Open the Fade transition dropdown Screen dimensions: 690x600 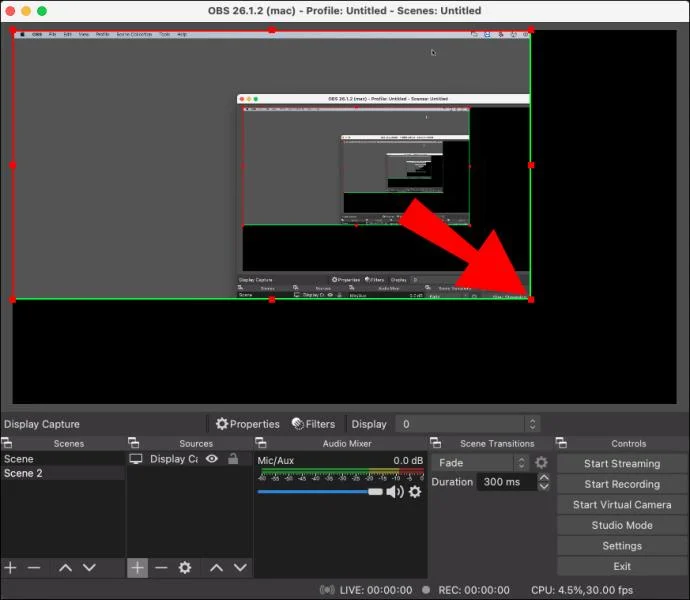click(481, 463)
